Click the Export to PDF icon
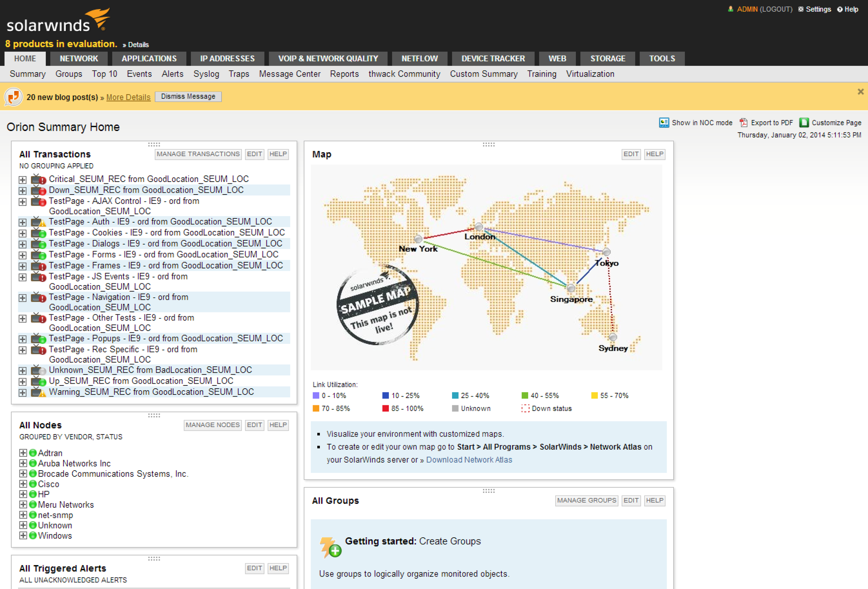This screenshot has width=868, height=589. tap(743, 123)
